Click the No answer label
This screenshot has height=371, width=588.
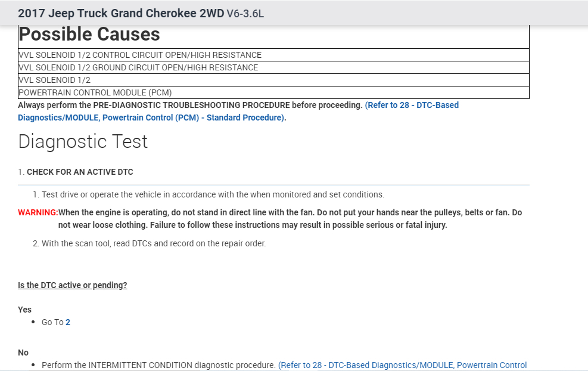[x=23, y=353]
